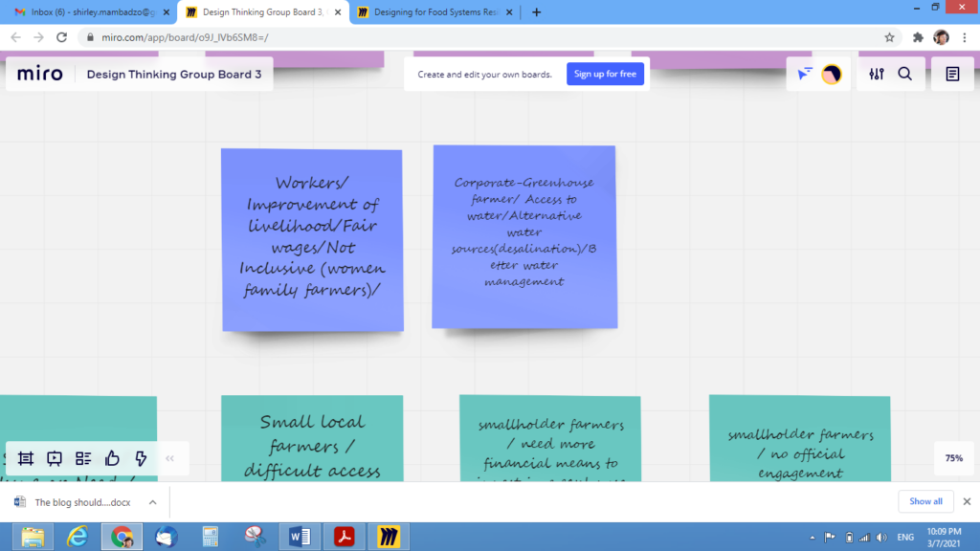Click Sign up for free button

tap(605, 74)
